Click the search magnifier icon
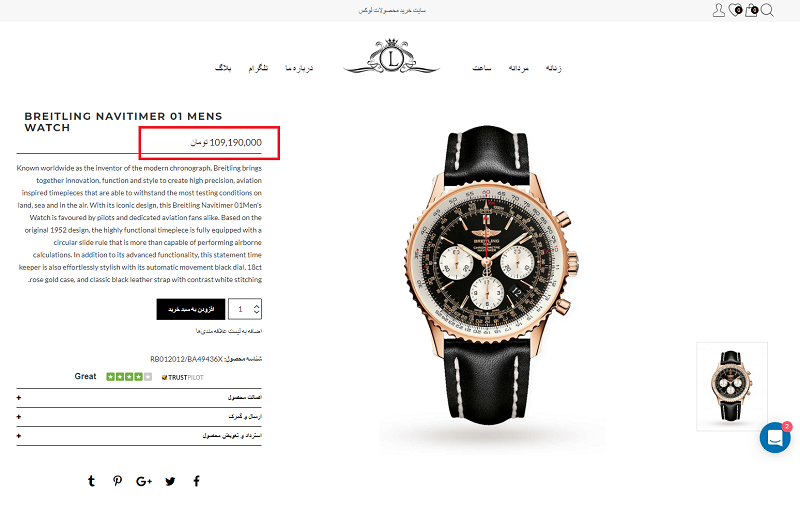 tap(767, 10)
